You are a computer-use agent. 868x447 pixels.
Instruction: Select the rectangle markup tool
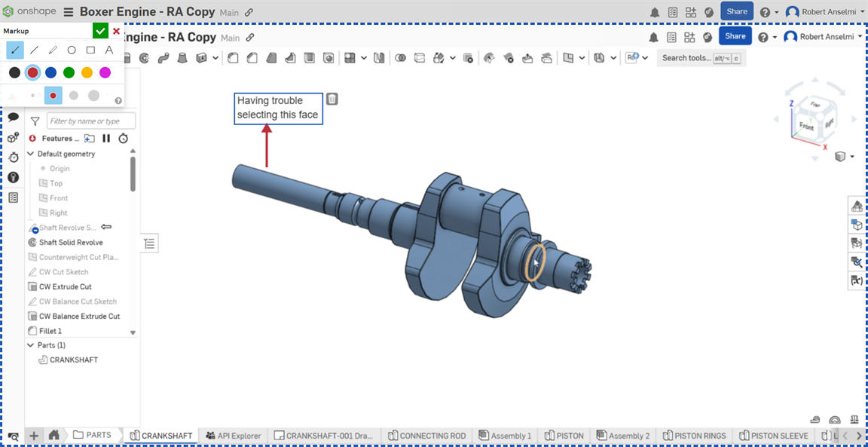[90, 50]
